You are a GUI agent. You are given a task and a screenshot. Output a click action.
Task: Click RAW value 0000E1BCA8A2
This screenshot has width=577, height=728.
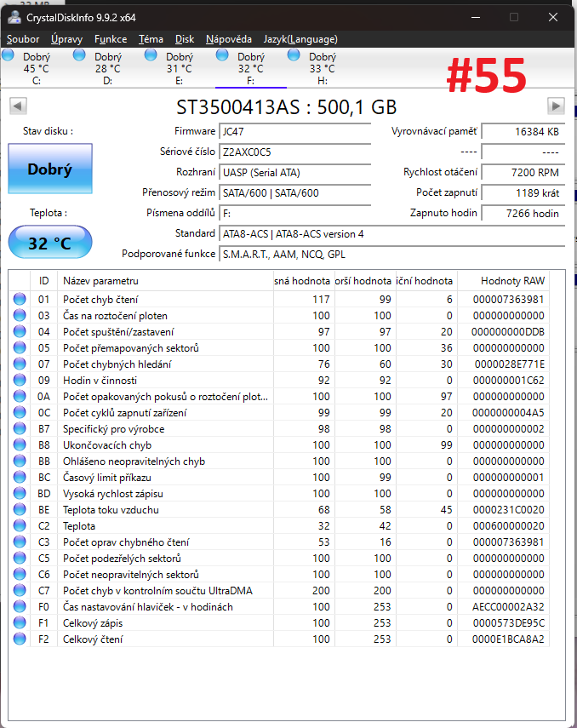click(x=508, y=639)
